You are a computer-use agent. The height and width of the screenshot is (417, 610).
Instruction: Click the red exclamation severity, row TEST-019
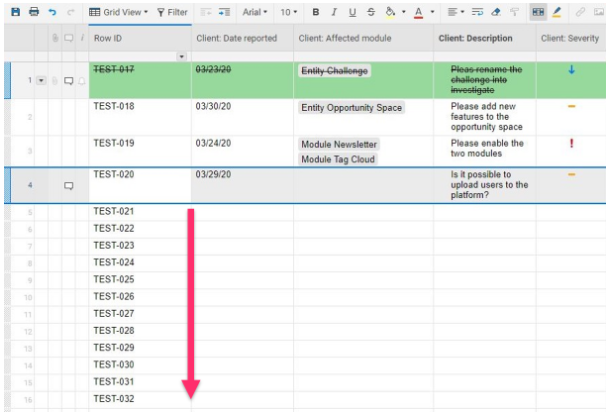(571, 143)
